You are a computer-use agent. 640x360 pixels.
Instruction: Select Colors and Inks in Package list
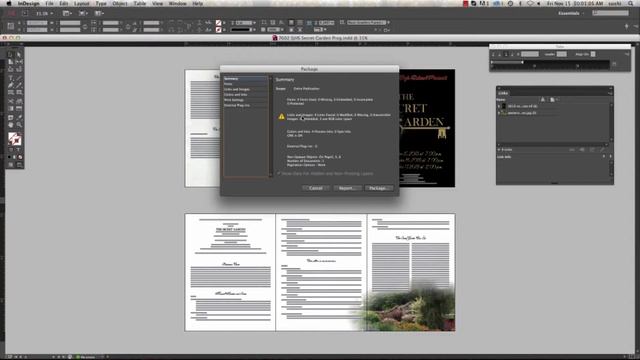point(245,95)
